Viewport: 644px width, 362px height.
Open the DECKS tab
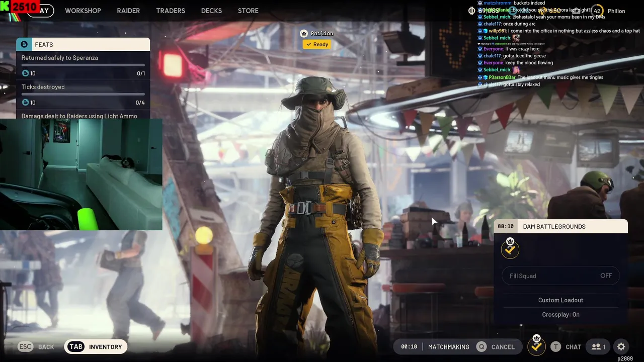pyautogui.click(x=211, y=11)
